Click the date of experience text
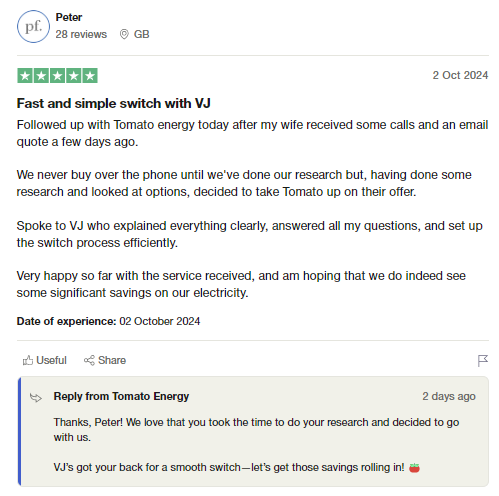Image resolution: width=499 pixels, height=496 pixels. point(108,321)
